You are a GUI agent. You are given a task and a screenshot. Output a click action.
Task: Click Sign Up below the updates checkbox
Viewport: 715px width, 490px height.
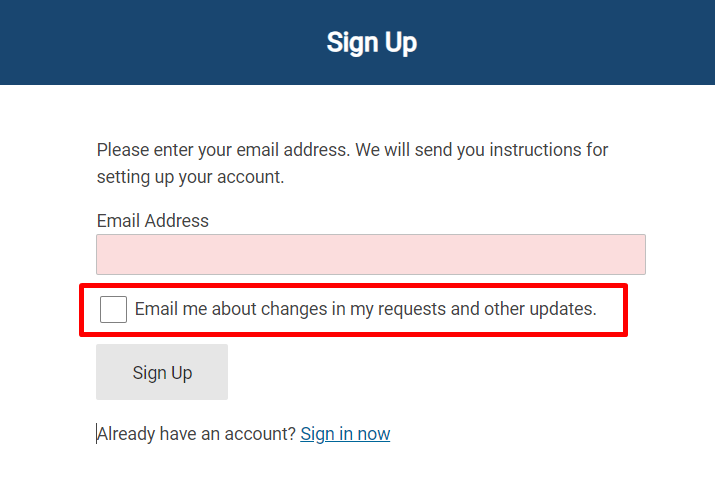click(x=162, y=372)
